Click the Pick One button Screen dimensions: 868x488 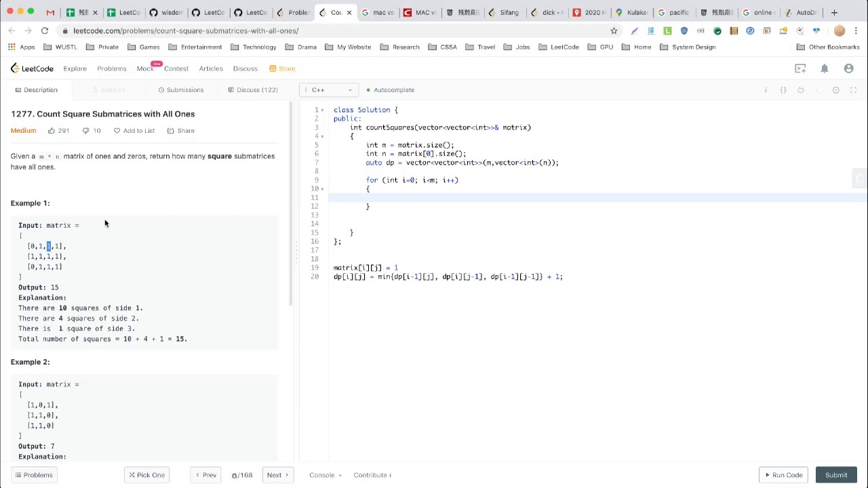146,475
